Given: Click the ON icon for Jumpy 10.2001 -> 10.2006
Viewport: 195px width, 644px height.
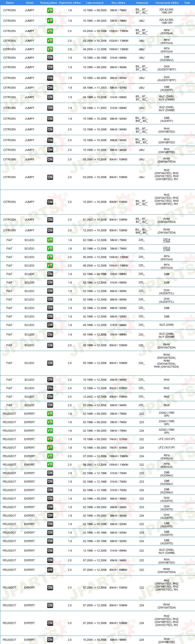Looking at the screenshot, I should 50,202.
